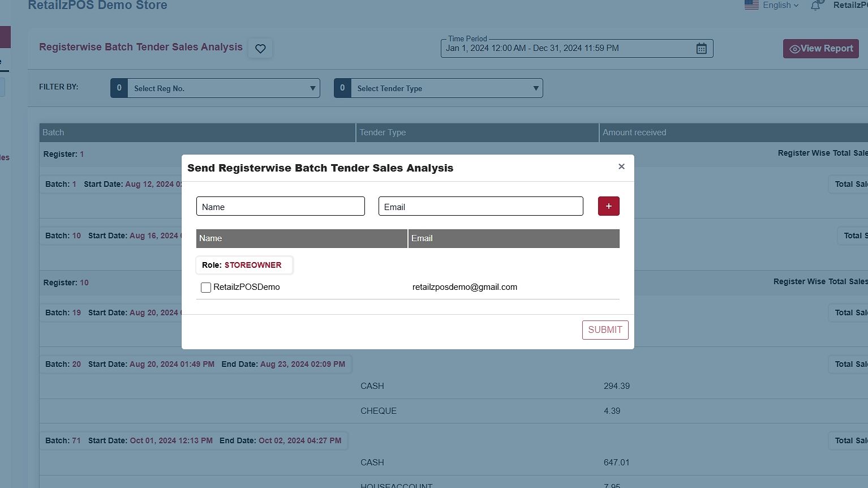
Task: Click the Name column header in dialog
Action: click(301, 238)
